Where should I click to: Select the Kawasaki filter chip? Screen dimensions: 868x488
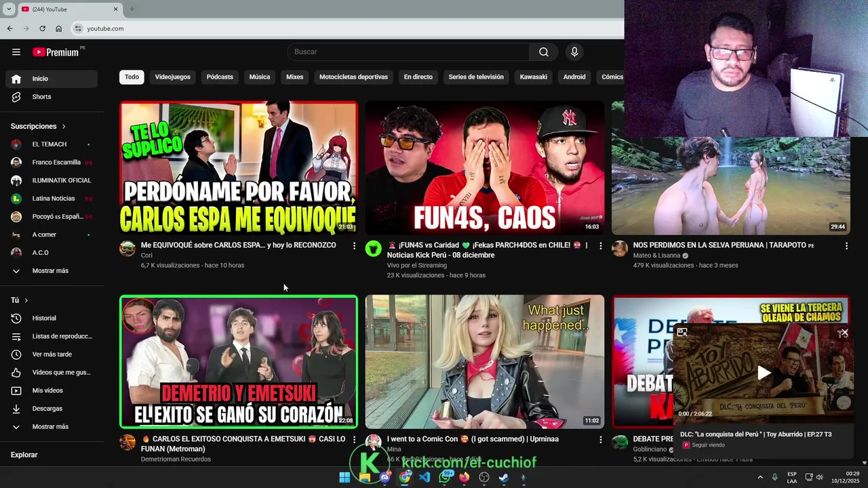pyautogui.click(x=534, y=77)
